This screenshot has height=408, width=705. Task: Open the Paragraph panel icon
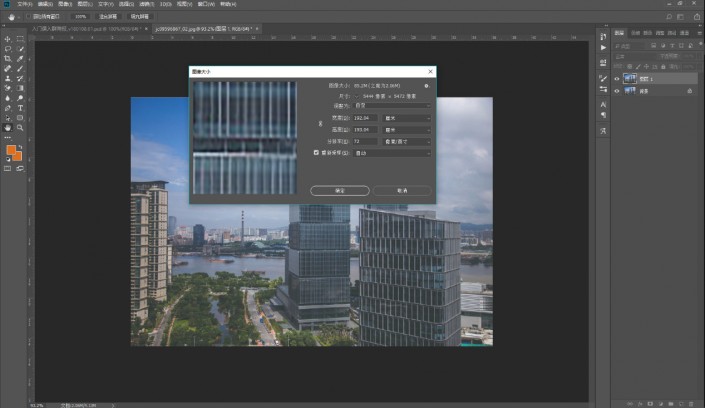click(x=603, y=115)
